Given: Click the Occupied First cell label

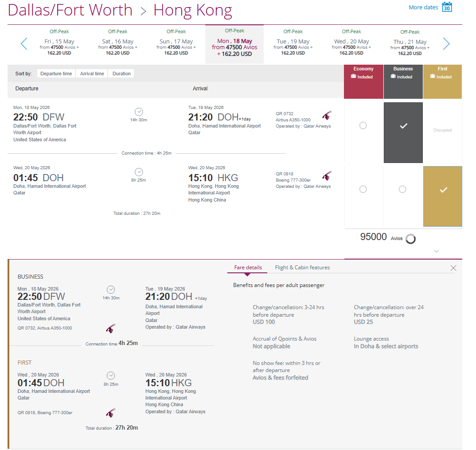Looking at the screenshot, I should [442, 130].
